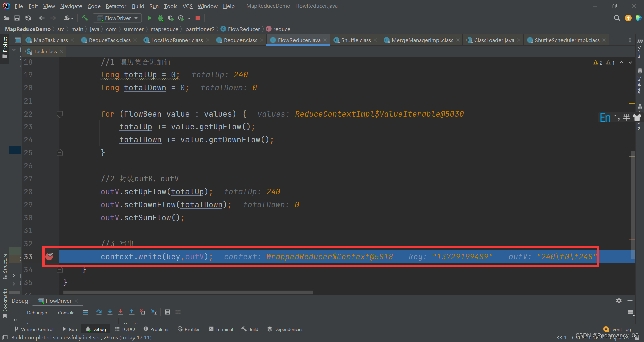Click Force Step Into red arrow
The image size is (644, 342).
121,312
